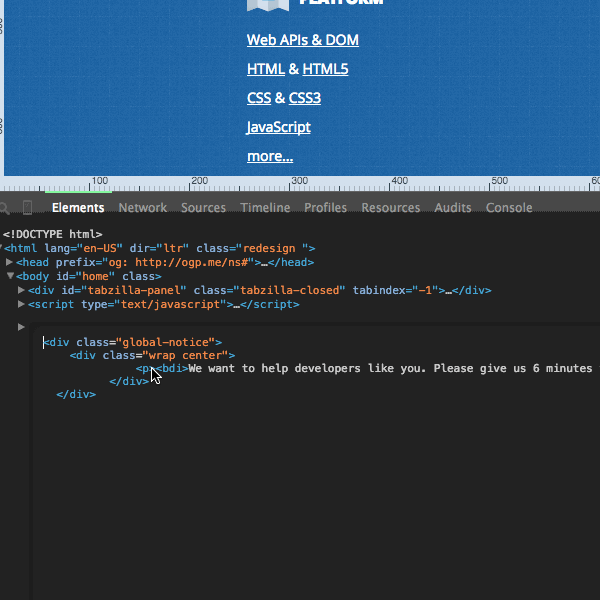The image size is (600, 600).
Task: Click the 300 mark on the ruler
Action: pos(300,181)
